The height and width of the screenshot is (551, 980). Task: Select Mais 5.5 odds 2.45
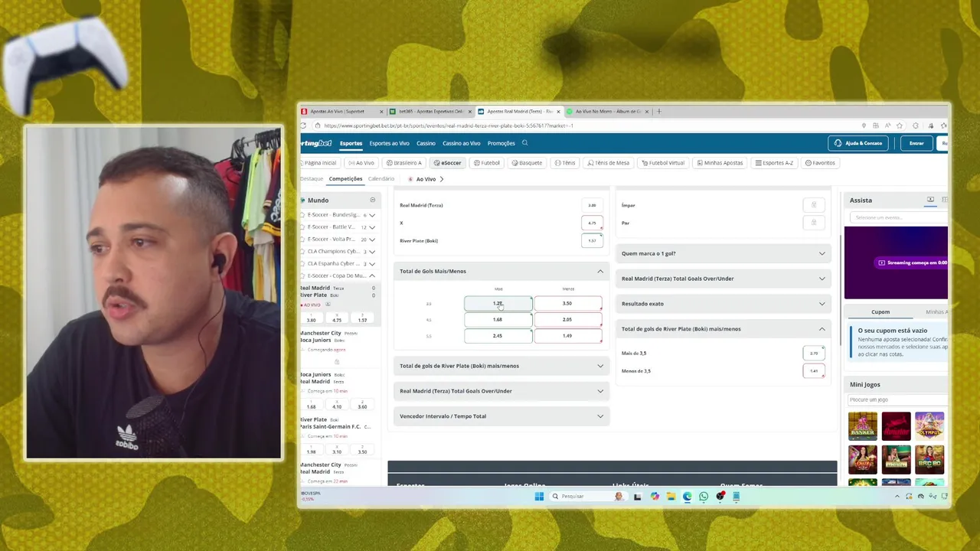pos(498,336)
